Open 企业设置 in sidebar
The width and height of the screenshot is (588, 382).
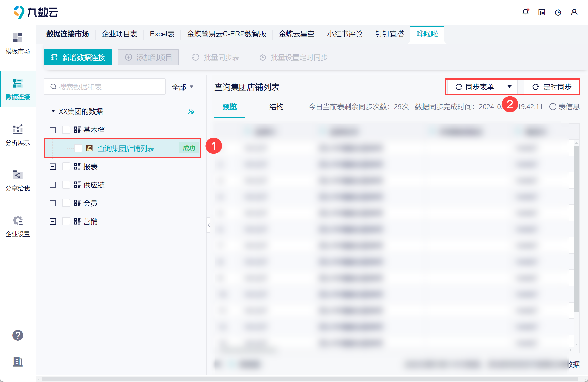tap(18, 227)
